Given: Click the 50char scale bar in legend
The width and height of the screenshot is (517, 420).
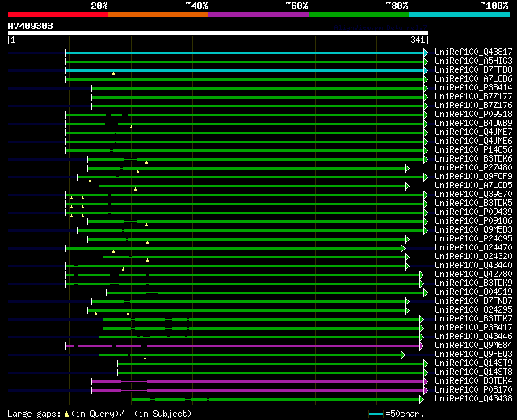Looking at the screenshot, I should point(376,414).
